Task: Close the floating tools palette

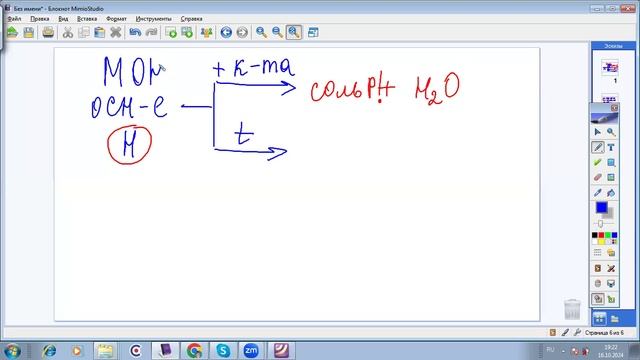Action: click(614, 108)
